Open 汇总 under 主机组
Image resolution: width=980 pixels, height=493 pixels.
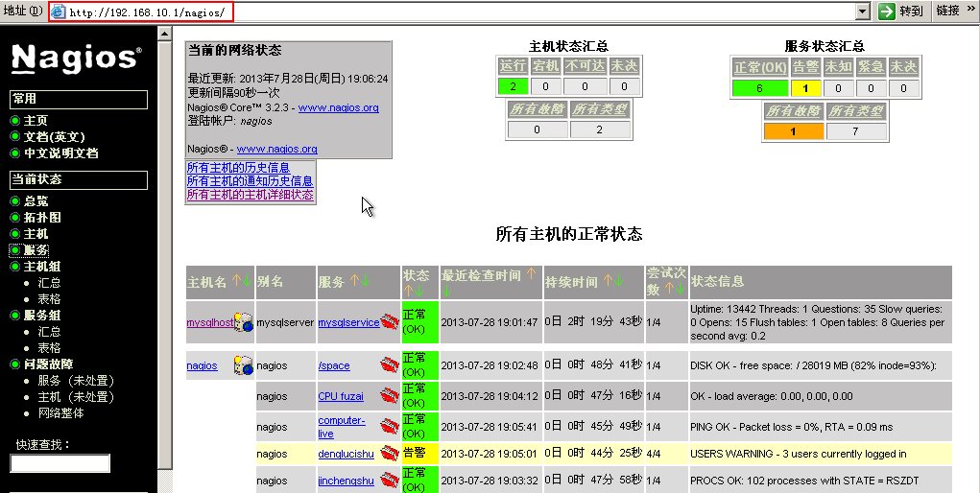click(x=49, y=282)
